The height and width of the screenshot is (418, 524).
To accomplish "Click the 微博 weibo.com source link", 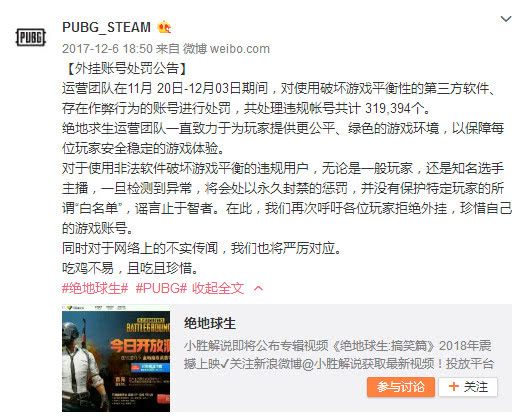I will pyautogui.click(x=226, y=49).
